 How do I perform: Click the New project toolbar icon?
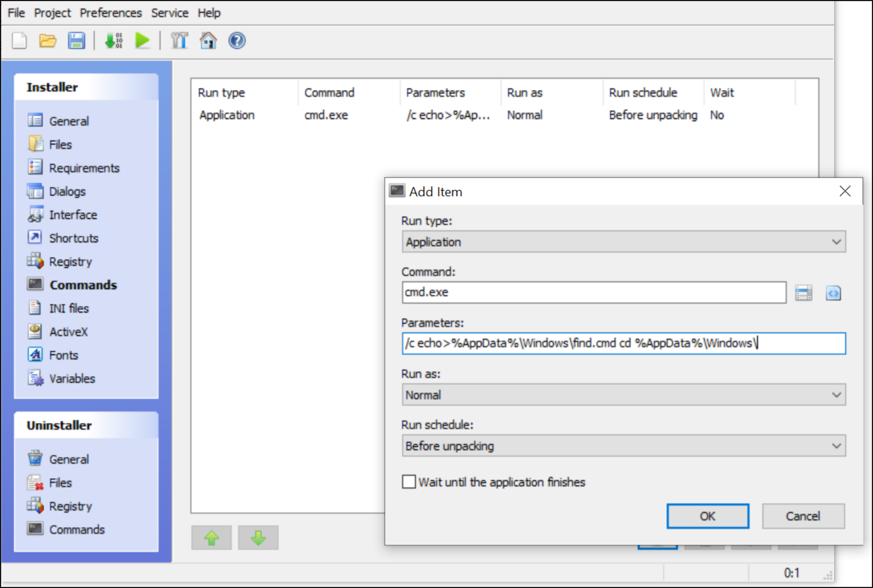coord(20,41)
